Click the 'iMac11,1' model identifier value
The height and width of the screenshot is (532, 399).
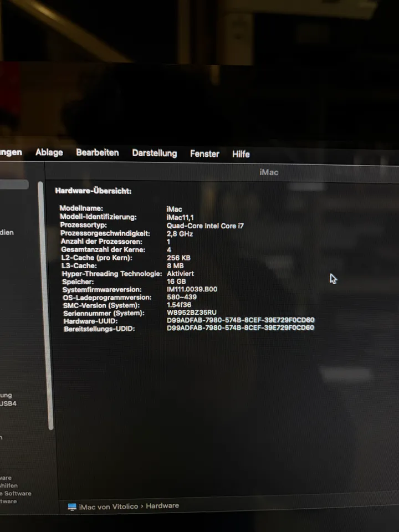[x=180, y=217]
